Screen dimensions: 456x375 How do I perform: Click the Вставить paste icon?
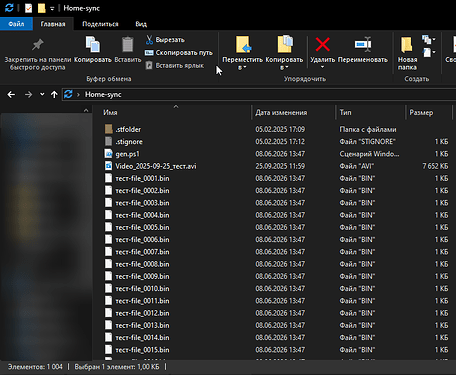(128, 45)
